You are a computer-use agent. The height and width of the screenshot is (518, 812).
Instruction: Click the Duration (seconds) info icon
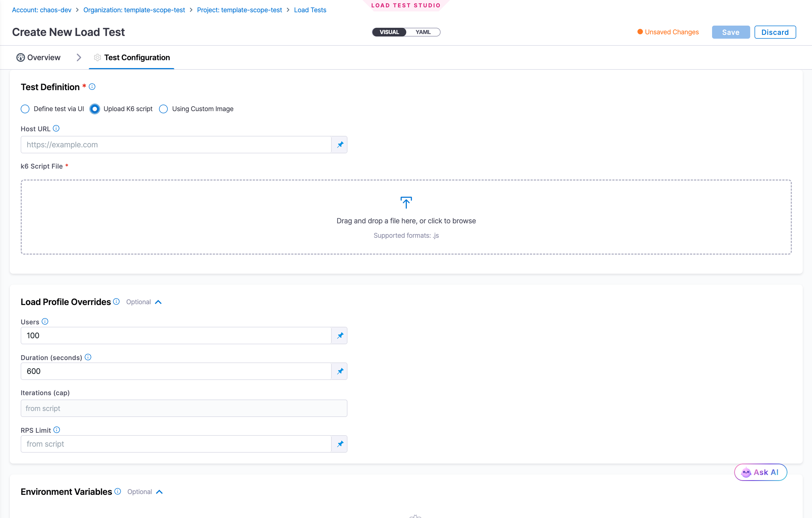tap(88, 357)
